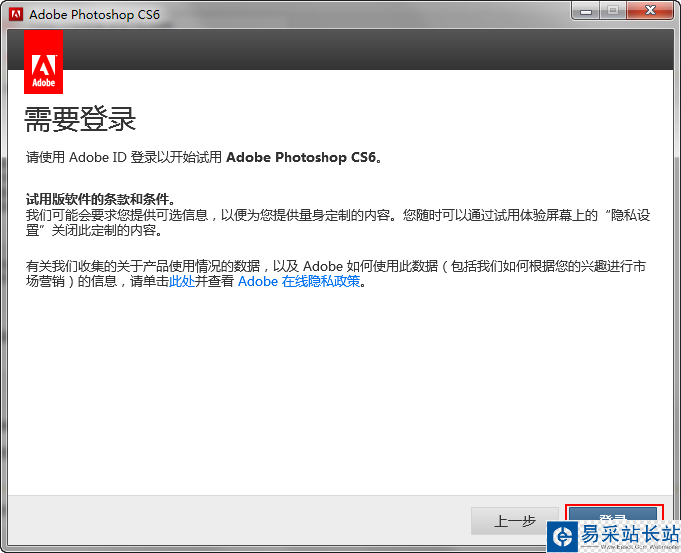Click the line 请使用 Adobe ID 登录以开始试用

click(x=204, y=157)
